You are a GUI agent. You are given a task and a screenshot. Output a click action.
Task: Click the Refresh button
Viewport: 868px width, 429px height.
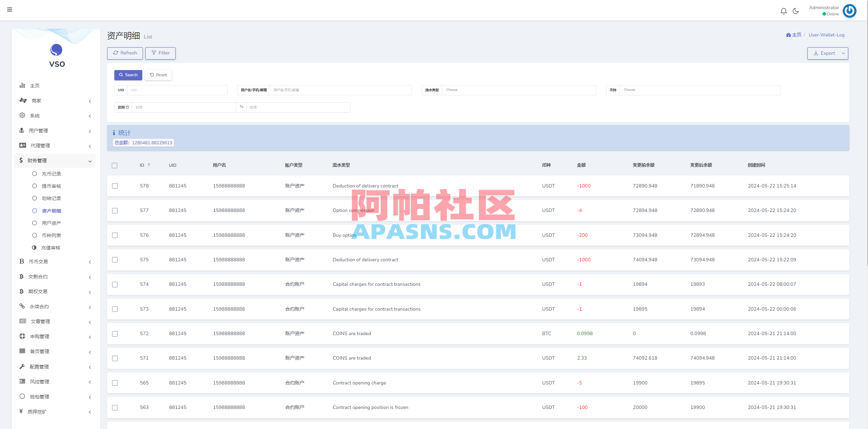tap(125, 53)
